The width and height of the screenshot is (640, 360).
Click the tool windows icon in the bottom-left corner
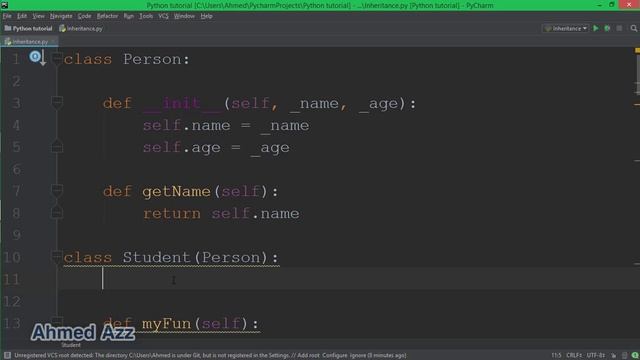(7, 355)
